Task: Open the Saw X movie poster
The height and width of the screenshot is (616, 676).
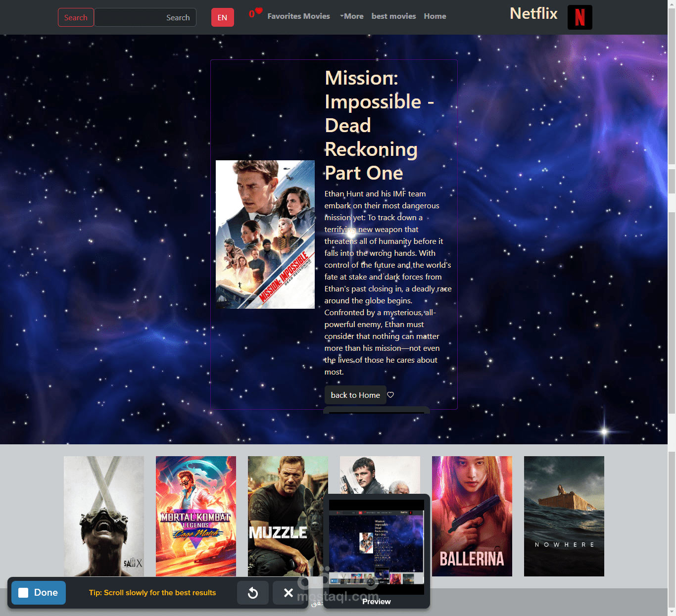Action: [x=104, y=516]
